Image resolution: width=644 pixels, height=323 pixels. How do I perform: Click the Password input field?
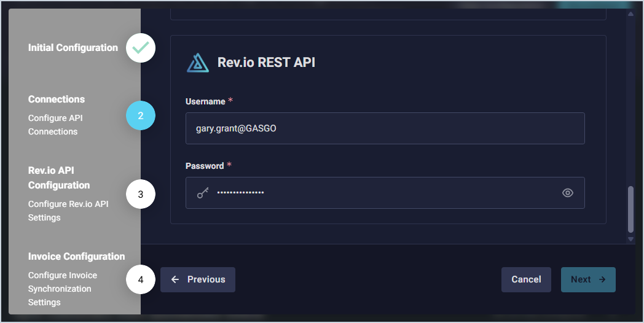coord(385,192)
